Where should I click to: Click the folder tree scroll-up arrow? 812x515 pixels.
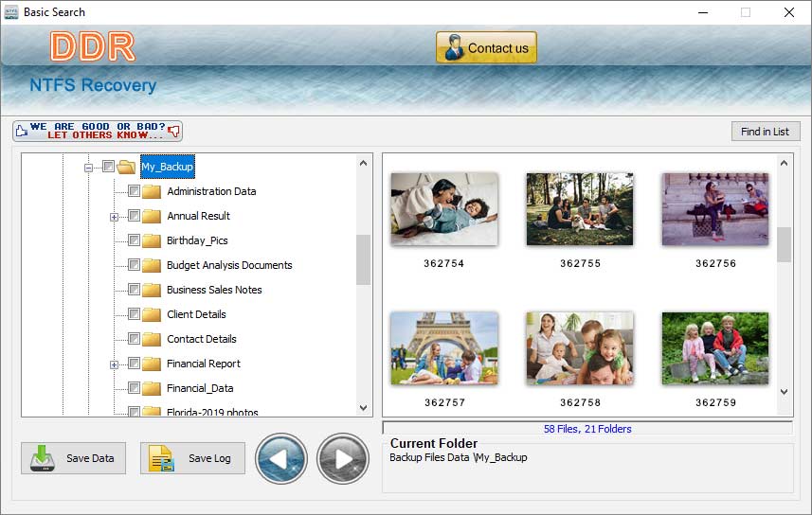(x=364, y=163)
